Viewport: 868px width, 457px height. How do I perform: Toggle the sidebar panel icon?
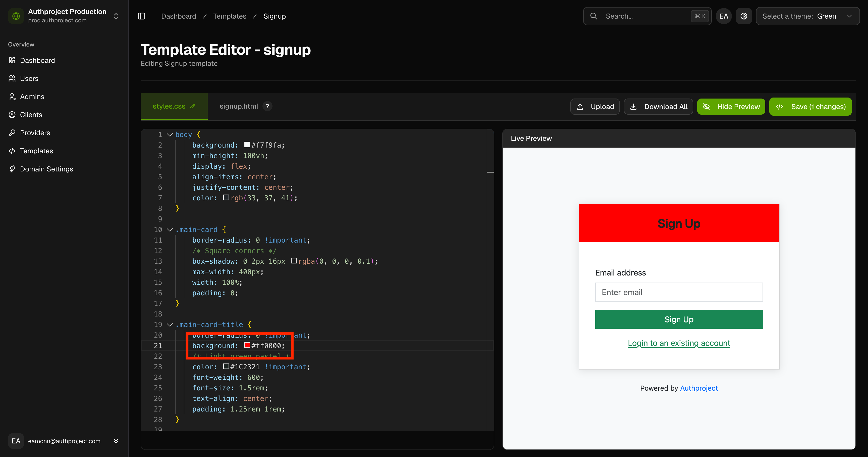(141, 16)
